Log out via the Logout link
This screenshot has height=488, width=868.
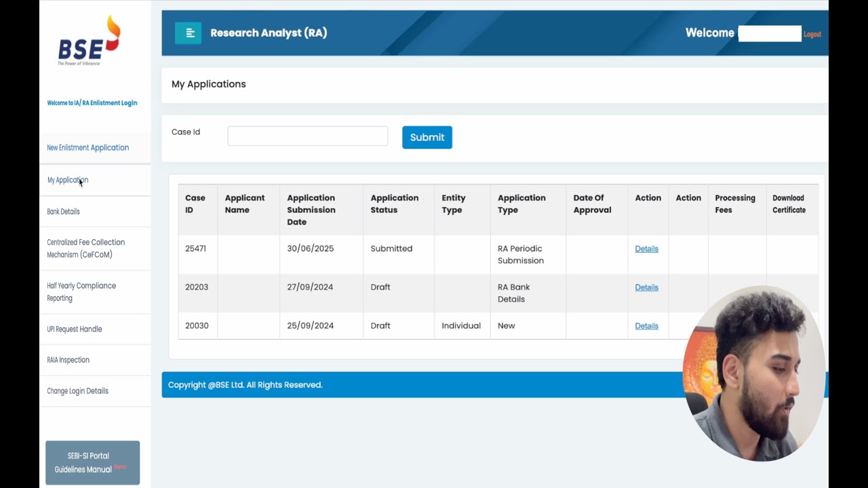(812, 34)
